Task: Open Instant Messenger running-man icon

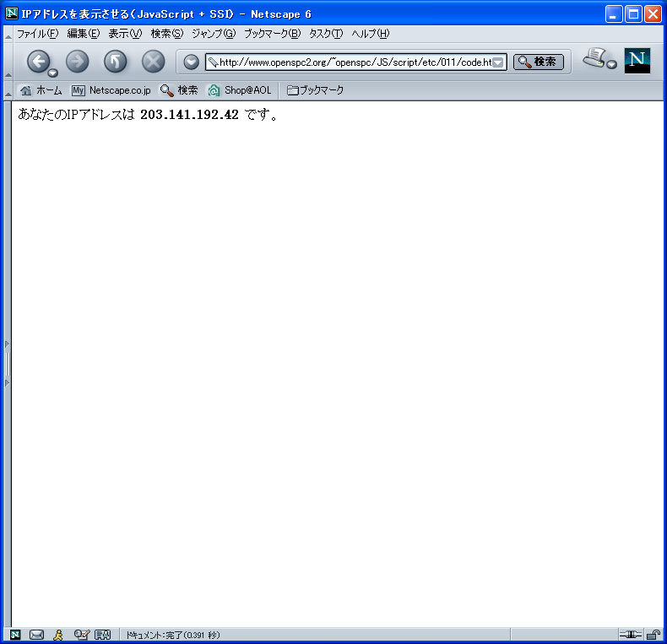Action: click(x=58, y=635)
